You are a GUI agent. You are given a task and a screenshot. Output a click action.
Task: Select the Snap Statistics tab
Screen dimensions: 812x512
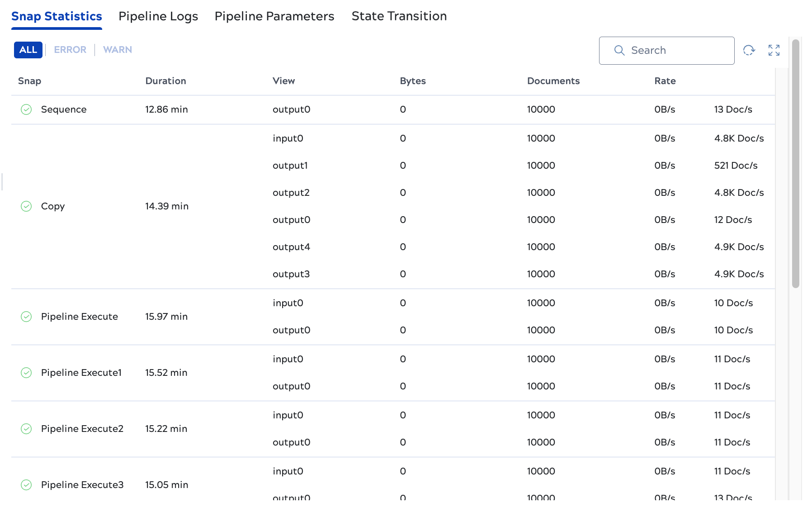[x=57, y=16]
